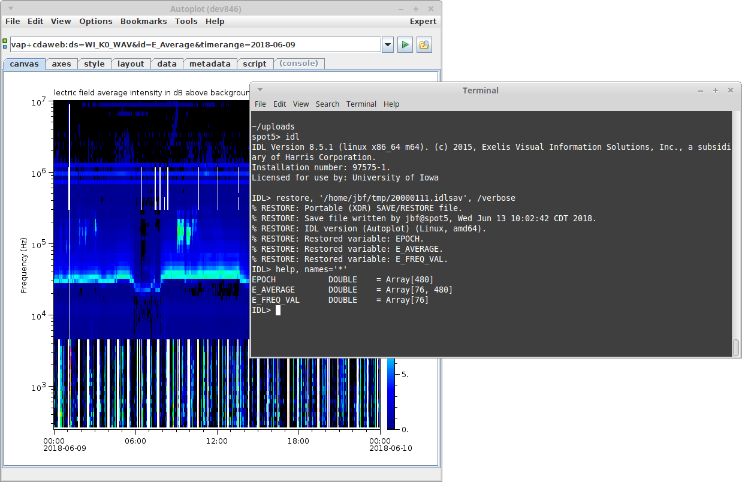Close the Autoplot window
This screenshot has width=742, height=482.
(431, 9)
